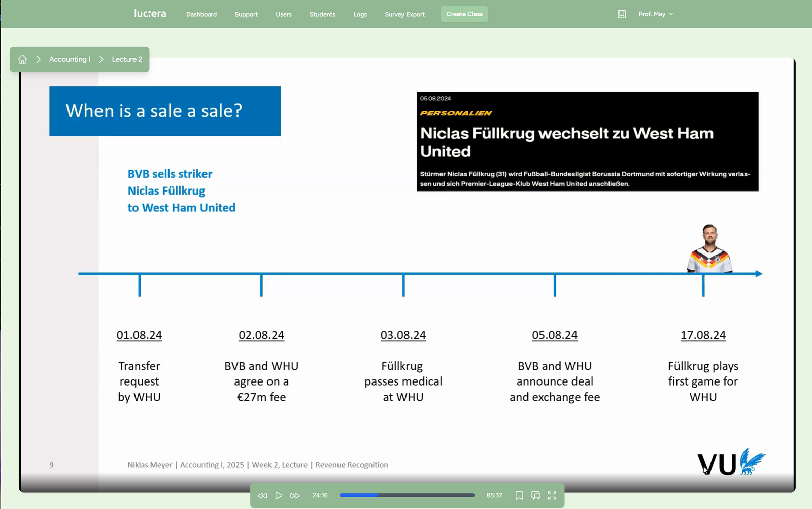Click 'passes medical at WHU' text

(403, 389)
